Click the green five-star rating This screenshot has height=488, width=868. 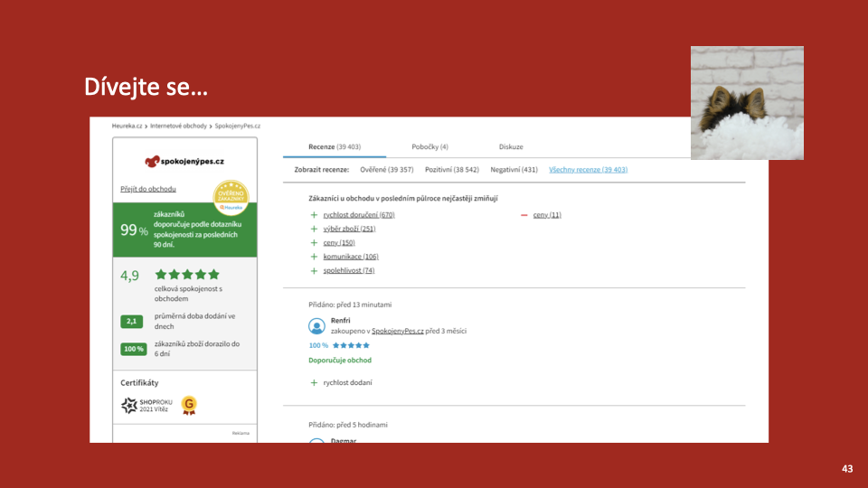pos(187,275)
